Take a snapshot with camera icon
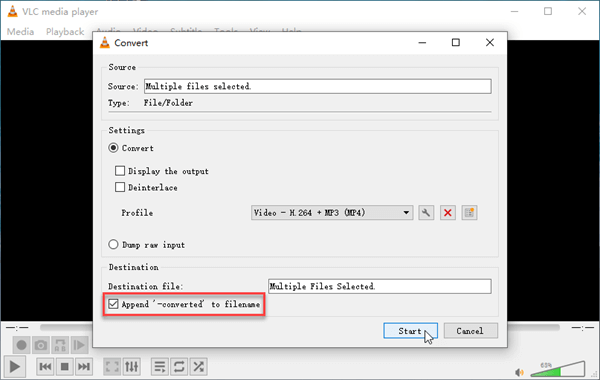 pos(41,345)
